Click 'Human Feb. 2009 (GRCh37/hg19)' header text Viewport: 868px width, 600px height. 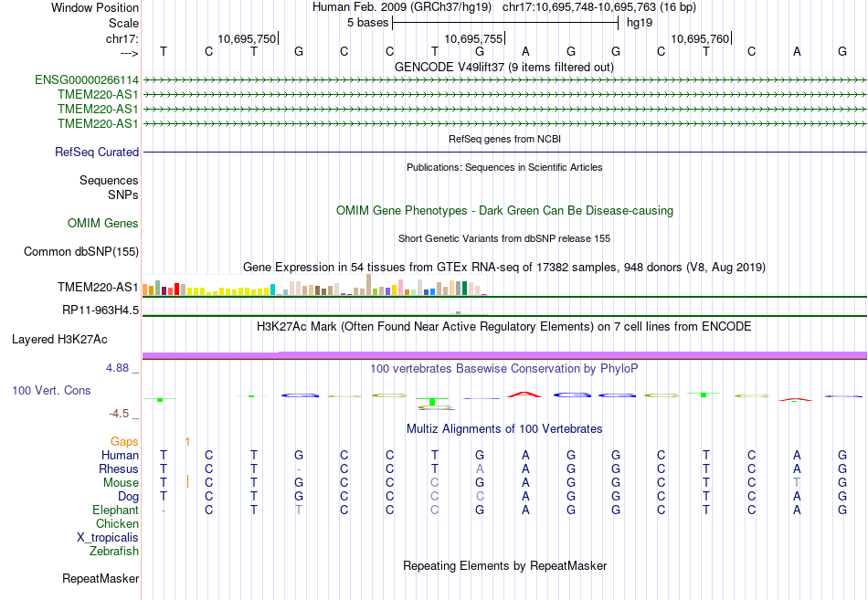point(402,7)
